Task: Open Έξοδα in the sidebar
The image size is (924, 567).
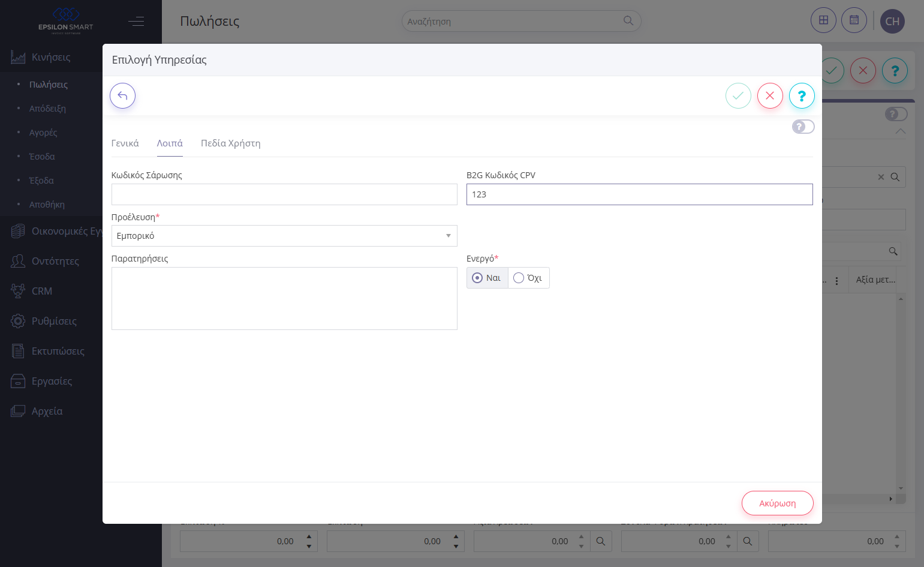Action: tap(41, 181)
